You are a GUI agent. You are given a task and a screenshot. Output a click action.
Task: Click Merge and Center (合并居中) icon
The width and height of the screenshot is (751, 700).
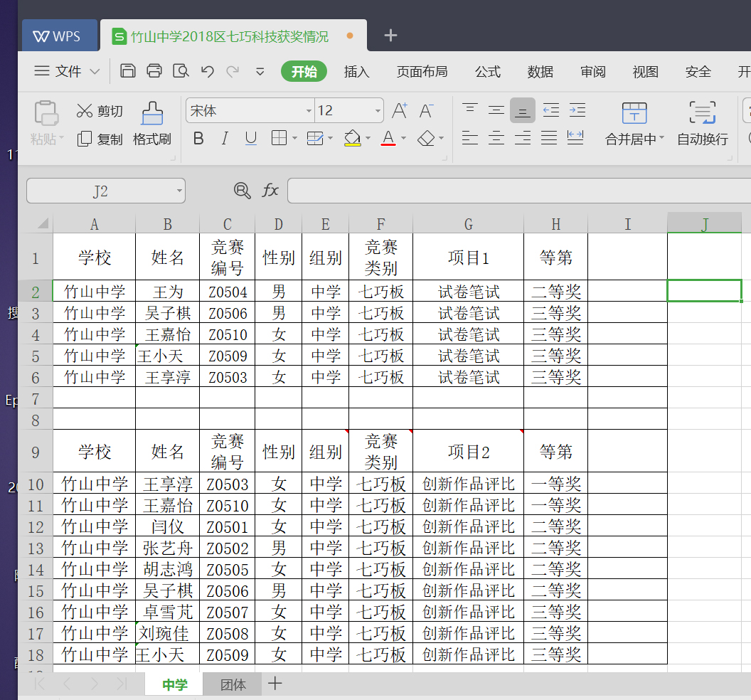[634, 113]
